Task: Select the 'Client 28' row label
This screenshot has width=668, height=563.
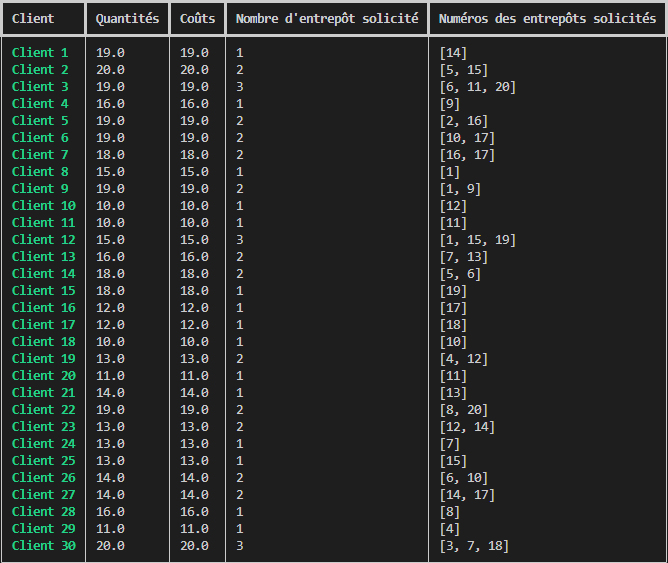Action: [x=43, y=511]
